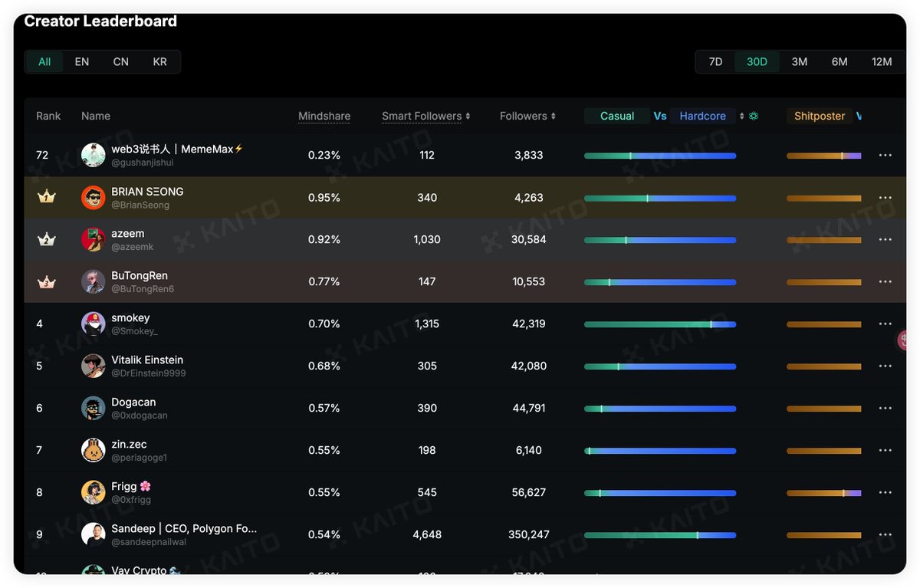Screen dimensions: 920x588
Task: Open the @Smokey_ handle
Action: coord(134,332)
